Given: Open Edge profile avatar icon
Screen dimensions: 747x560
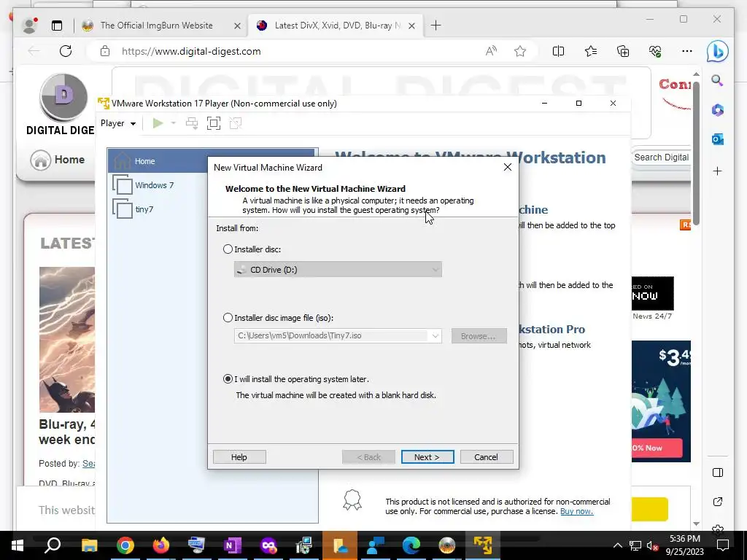Looking at the screenshot, I should [x=29, y=26].
